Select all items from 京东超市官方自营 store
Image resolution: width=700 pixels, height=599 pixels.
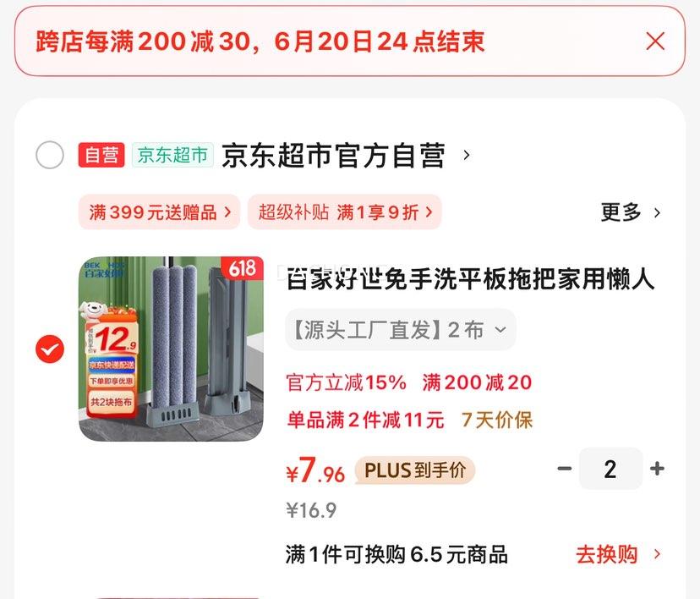pyautogui.click(x=50, y=155)
